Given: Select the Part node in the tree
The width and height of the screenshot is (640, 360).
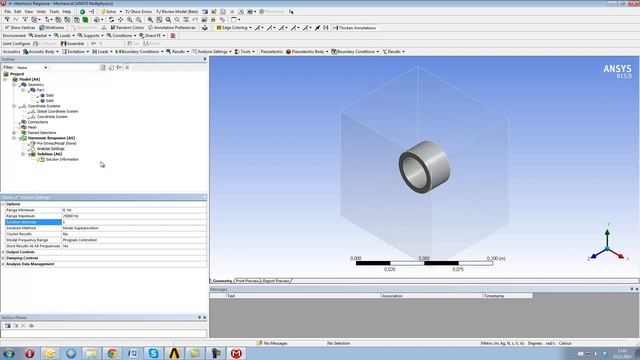Looking at the screenshot, I should 40,90.
